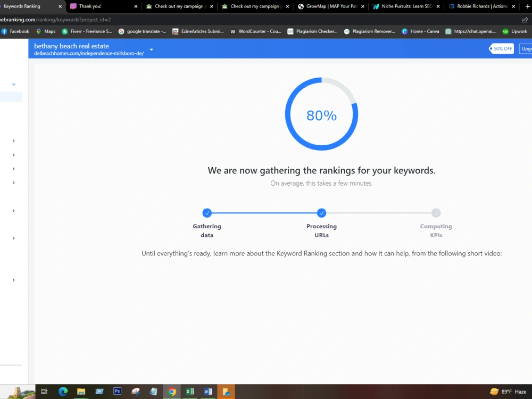The height and width of the screenshot is (399, 532).
Task: Expand the bethany beach real estate project dropdown
Action: (x=151, y=49)
